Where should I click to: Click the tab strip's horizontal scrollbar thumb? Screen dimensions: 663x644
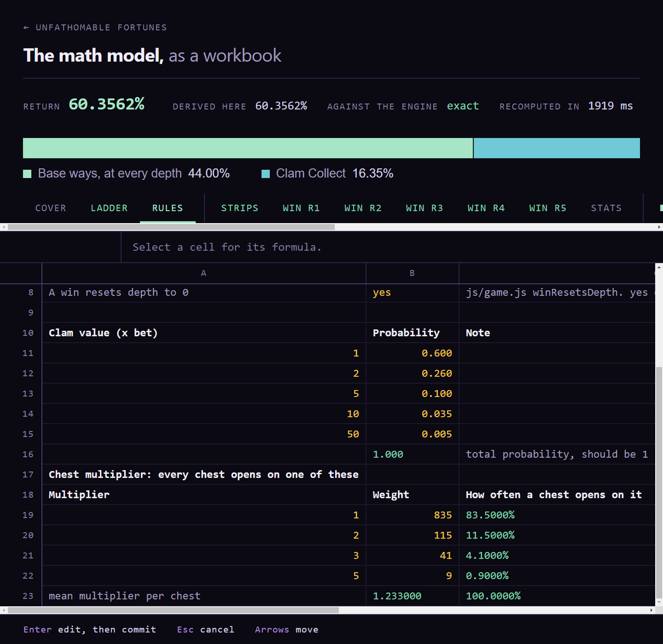coord(171,227)
